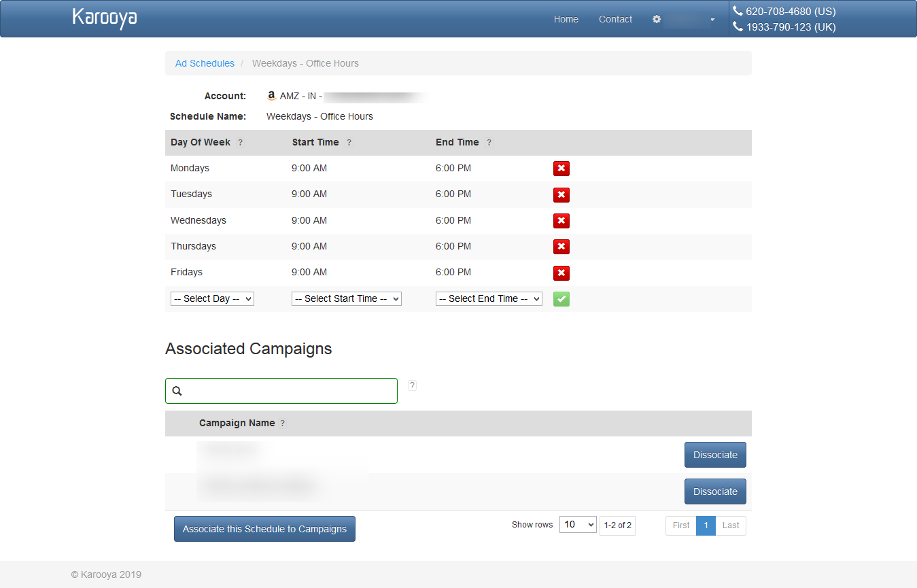The image size is (917, 588).
Task: Go to Home in top navigation
Action: click(566, 19)
